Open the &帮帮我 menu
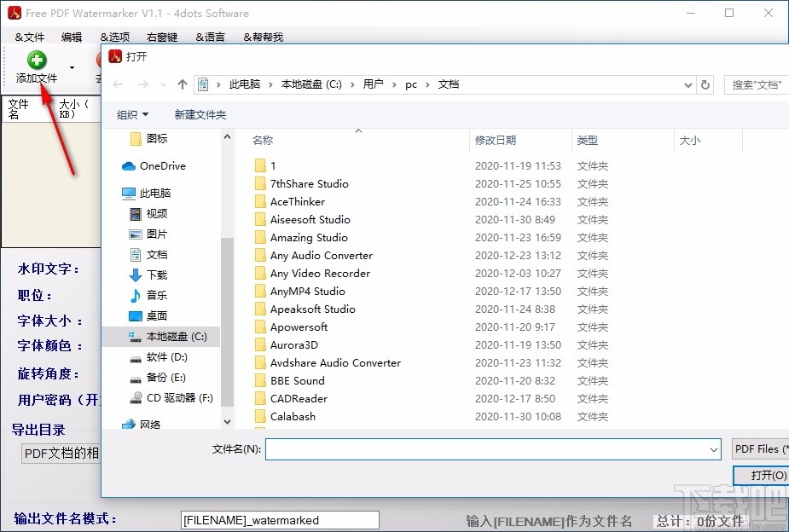 pos(264,37)
